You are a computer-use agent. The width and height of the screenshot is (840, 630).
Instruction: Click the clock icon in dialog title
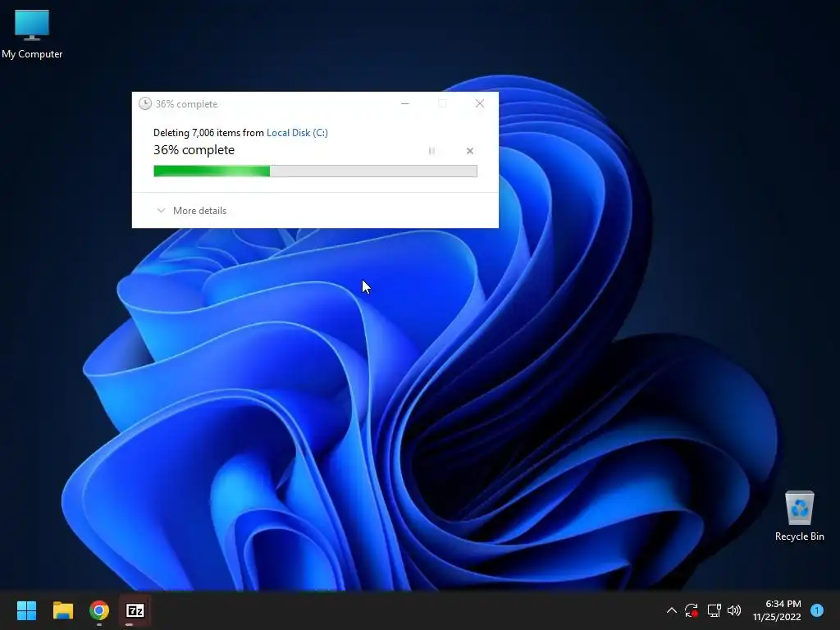(x=144, y=104)
